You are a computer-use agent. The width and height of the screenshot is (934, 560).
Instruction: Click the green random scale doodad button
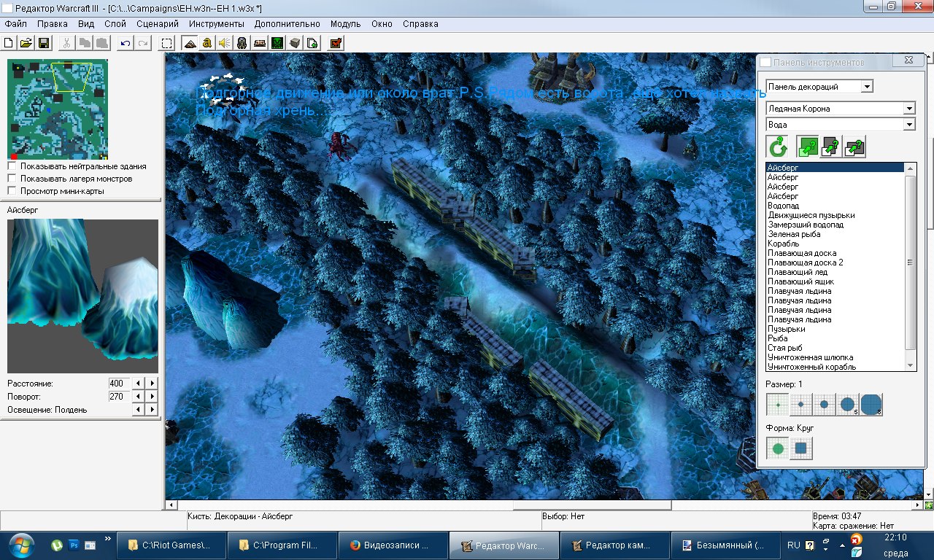click(808, 147)
